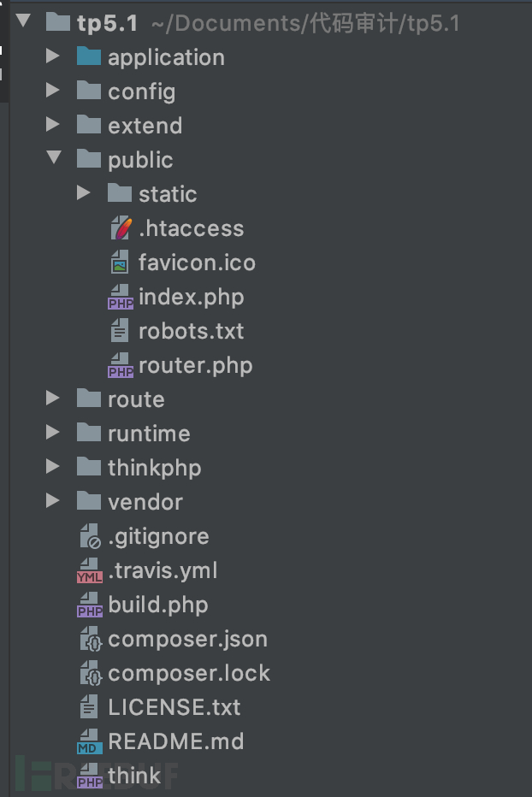Screen dimensions: 532x797
Task: Click the MD icon for README.md
Action: [x=90, y=741]
